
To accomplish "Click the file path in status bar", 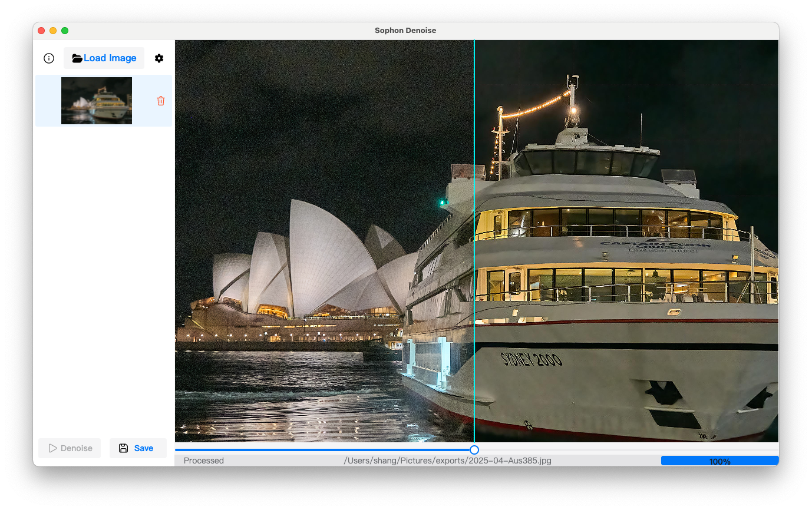I will tap(448, 461).
